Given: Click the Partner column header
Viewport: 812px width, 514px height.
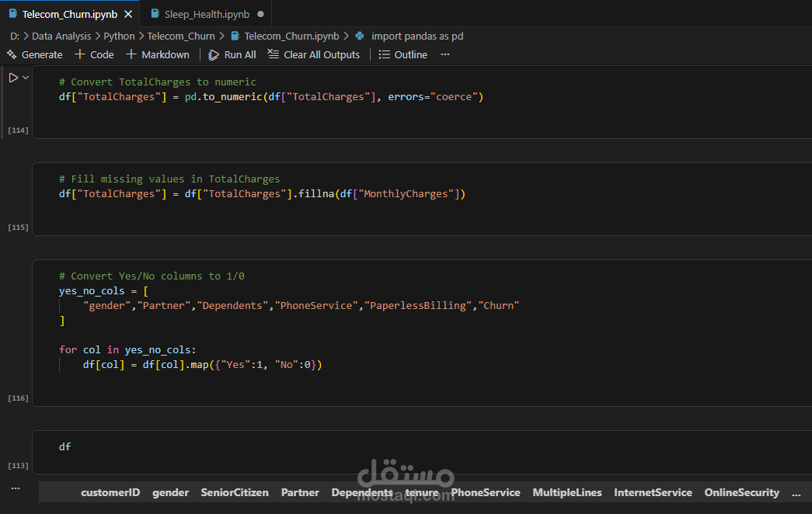Looking at the screenshot, I should pyautogui.click(x=300, y=492).
